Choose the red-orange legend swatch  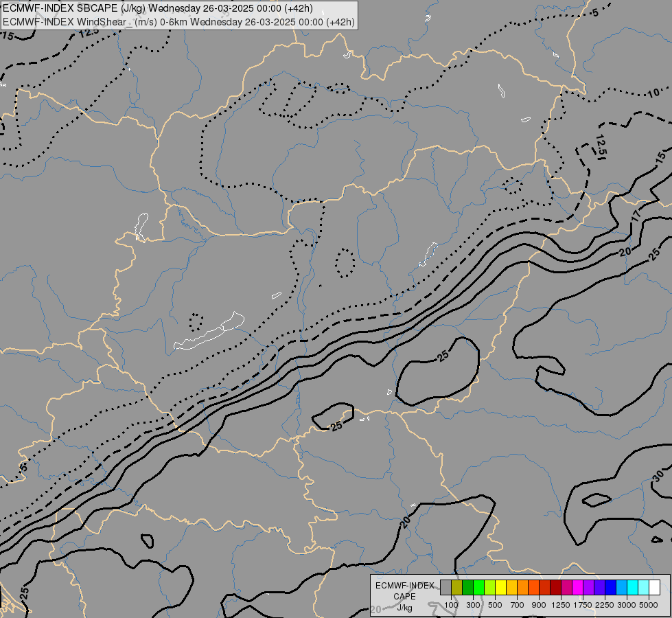tap(533, 587)
